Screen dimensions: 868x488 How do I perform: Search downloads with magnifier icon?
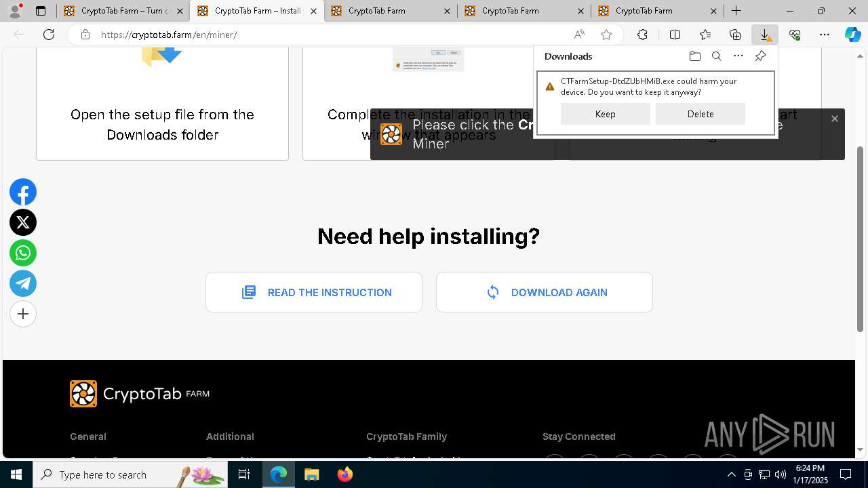(x=716, y=56)
